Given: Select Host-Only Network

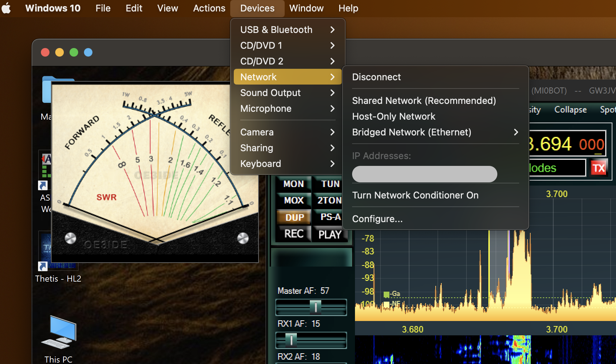Looking at the screenshot, I should click(436, 116).
